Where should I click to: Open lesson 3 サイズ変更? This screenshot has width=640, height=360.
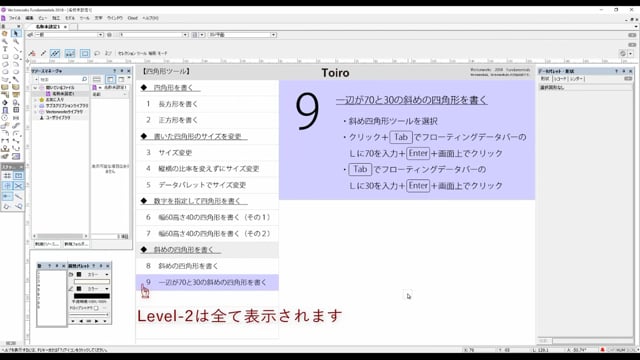(x=207, y=153)
